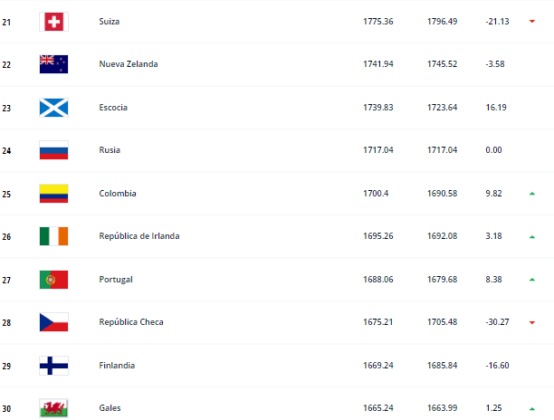Open the Nueva Zelanda team link
The width and height of the screenshot is (554, 420).
[128, 64]
